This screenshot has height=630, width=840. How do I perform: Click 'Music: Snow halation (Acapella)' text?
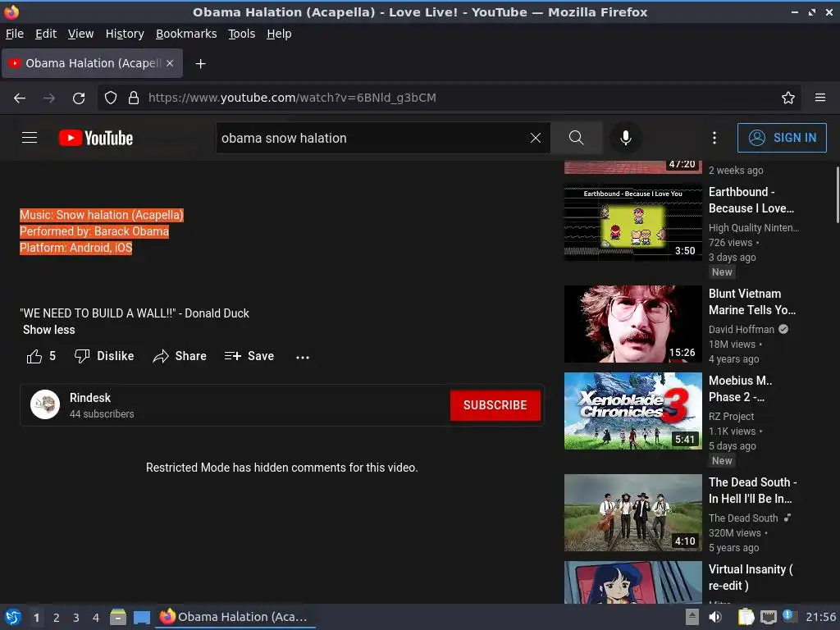(102, 215)
